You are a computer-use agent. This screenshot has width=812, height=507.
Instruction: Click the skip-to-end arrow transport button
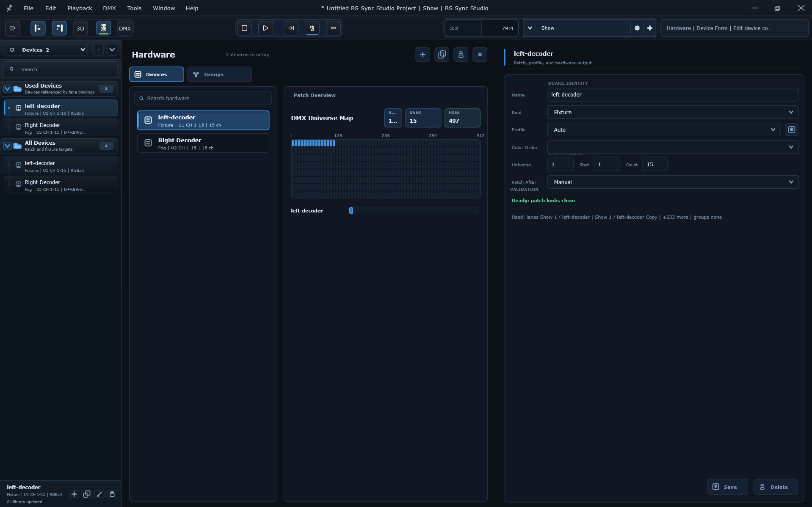[291, 28]
